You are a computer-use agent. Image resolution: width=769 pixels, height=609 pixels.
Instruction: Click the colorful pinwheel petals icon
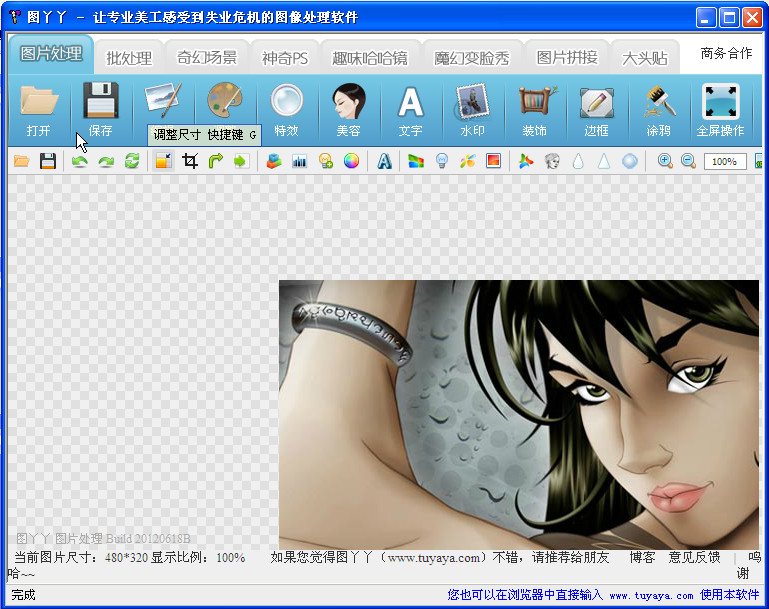click(468, 161)
